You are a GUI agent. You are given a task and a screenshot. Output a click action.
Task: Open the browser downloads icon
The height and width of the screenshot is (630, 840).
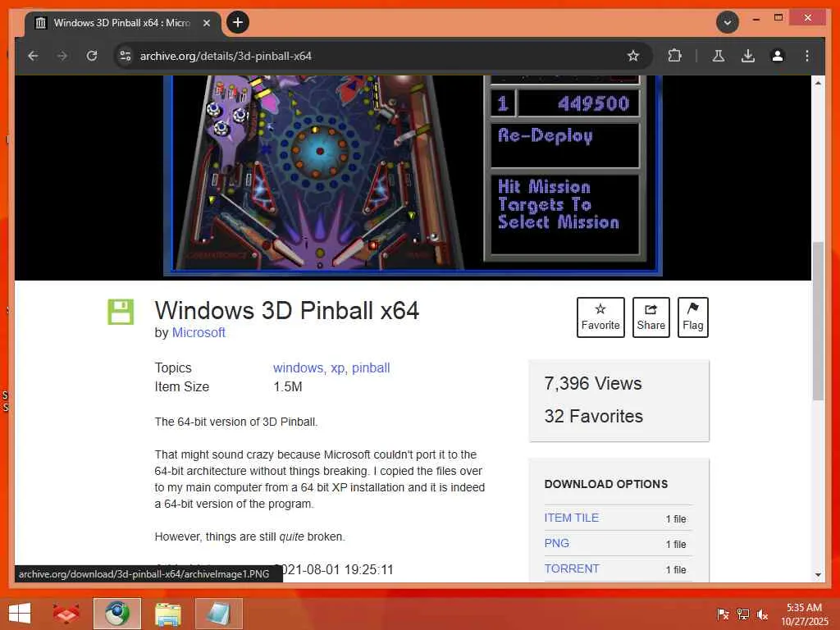pyautogui.click(x=748, y=56)
